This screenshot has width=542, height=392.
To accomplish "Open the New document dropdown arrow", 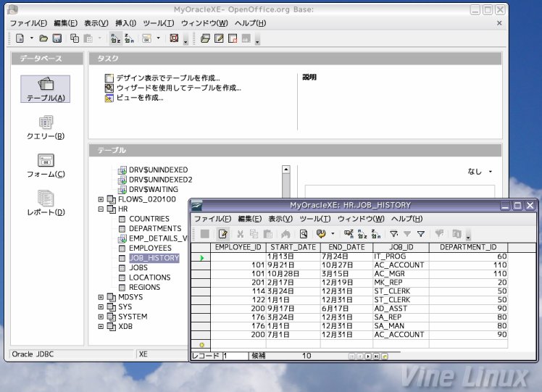I will click(x=31, y=38).
